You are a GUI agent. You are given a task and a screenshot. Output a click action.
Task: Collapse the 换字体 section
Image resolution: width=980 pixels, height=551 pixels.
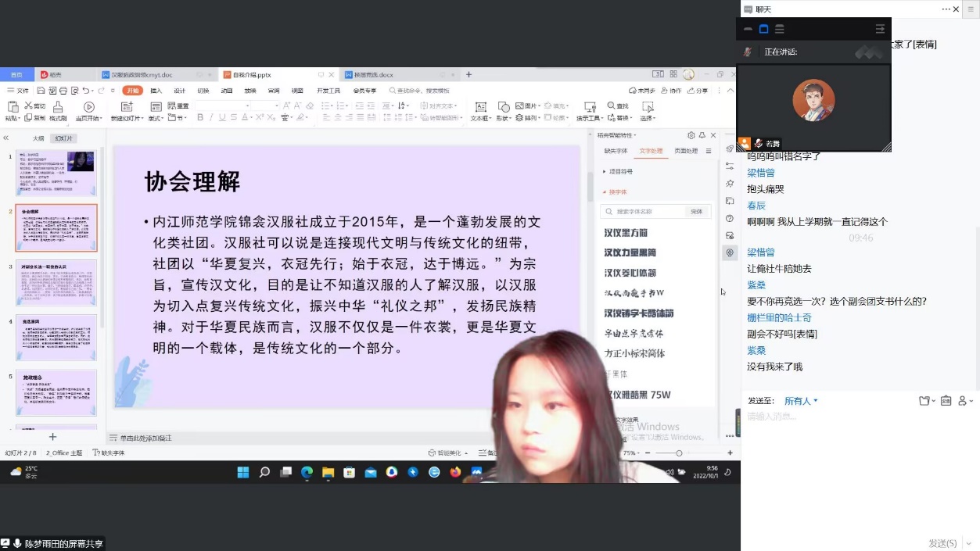coord(615,191)
